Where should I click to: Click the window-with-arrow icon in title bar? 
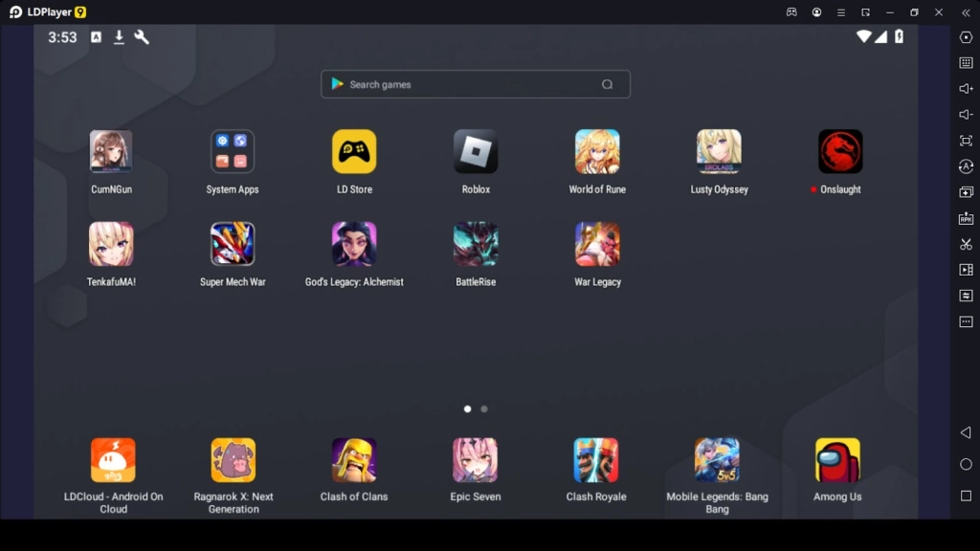(x=865, y=11)
